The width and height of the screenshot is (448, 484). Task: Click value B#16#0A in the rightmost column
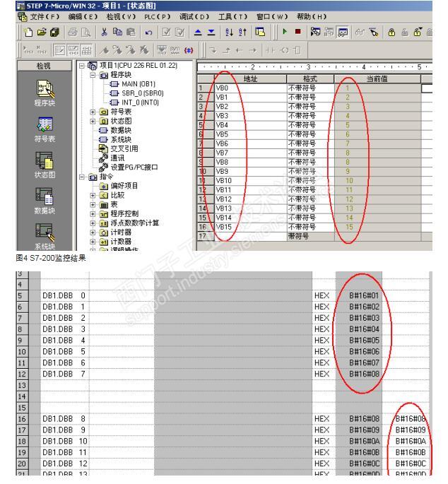coord(411,442)
